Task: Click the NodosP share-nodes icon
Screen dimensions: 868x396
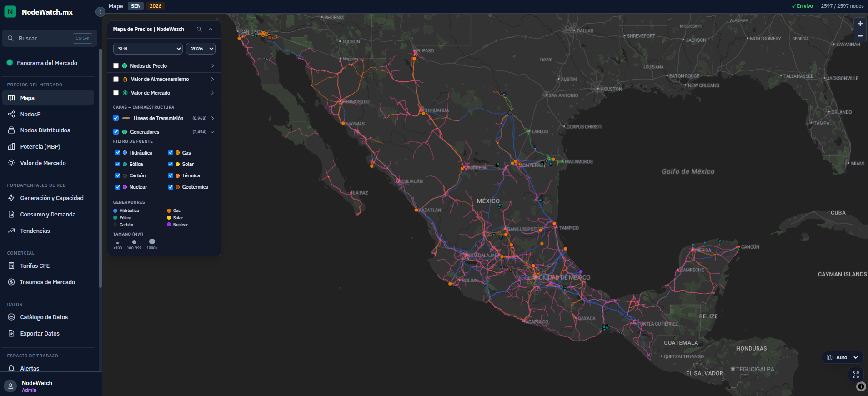Action: coord(11,114)
